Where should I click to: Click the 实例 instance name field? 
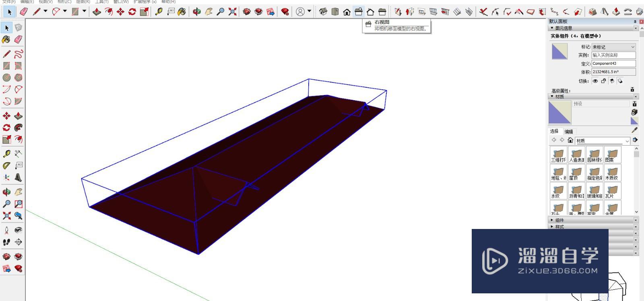pyautogui.click(x=613, y=55)
